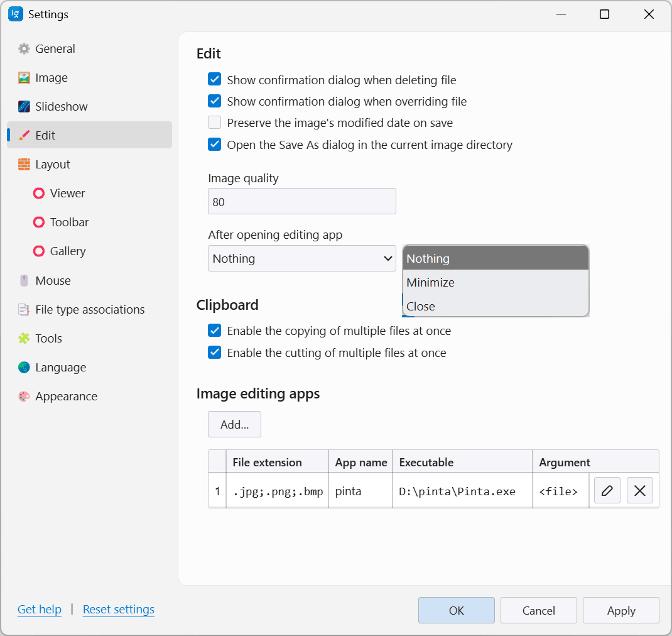Screen dimensions: 672x636
Task: Open the Slideshow settings icon
Action: point(24,107)
